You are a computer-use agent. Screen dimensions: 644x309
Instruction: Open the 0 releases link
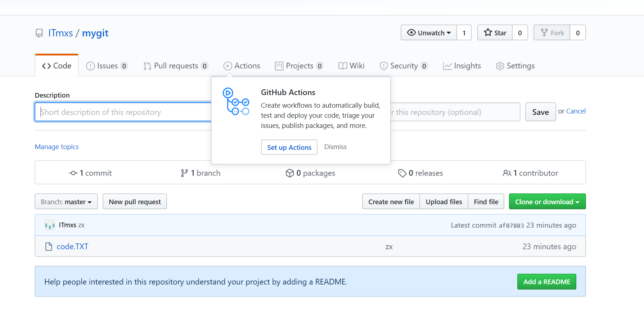pyautogui.click(x=420, y=173)
